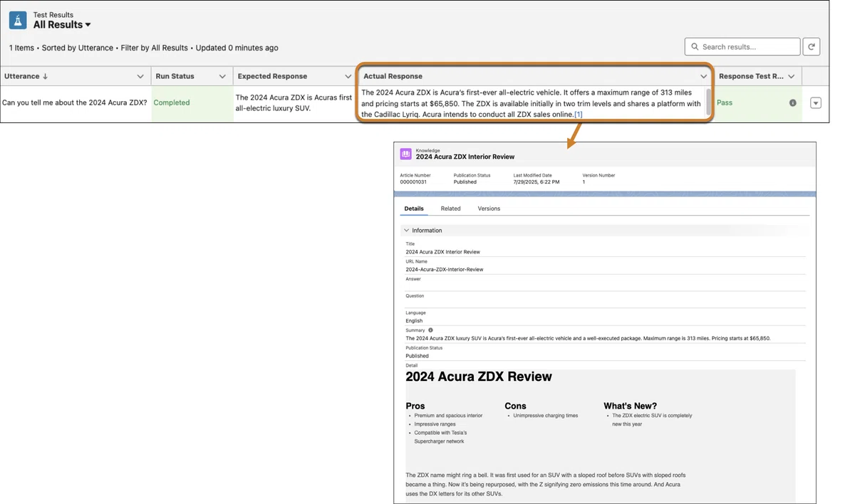Viewport: 855px width, 504px height.
Task: Open the row actions dropdown button
Action: (816, 103)
